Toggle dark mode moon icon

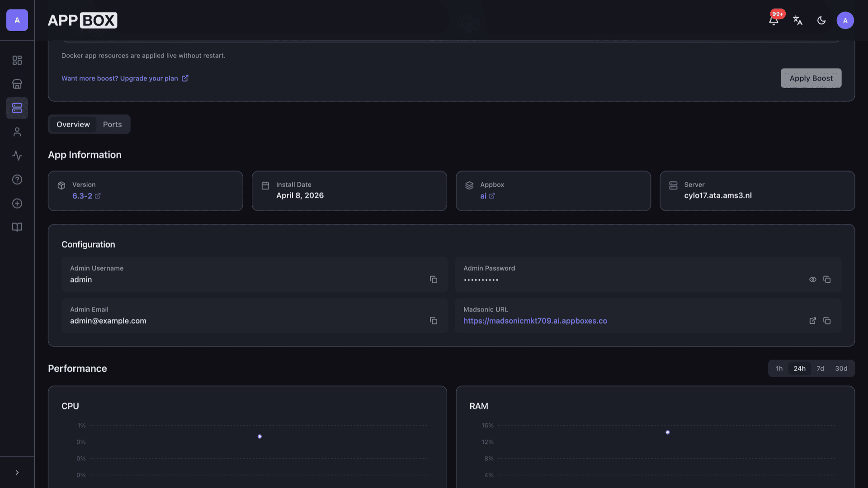[821, 20]
